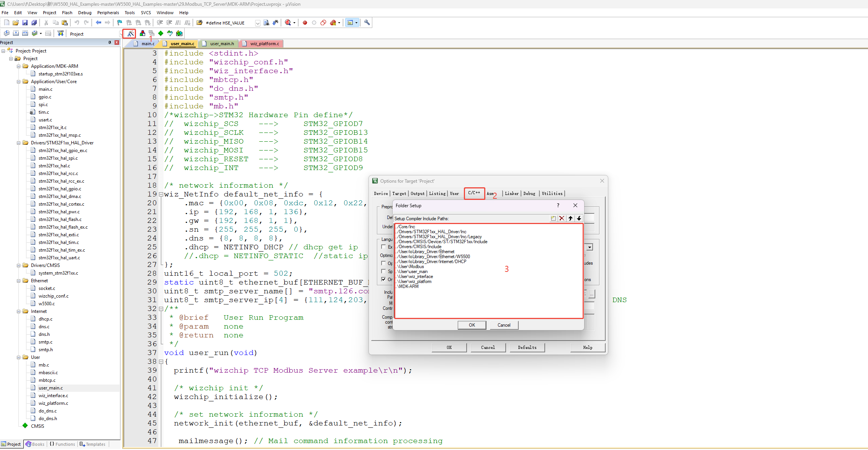The height and width of the screenshot is (450, 868).
Task: Click the Download (LOAD) toolbar icon
Action: (x=61, y=34)
